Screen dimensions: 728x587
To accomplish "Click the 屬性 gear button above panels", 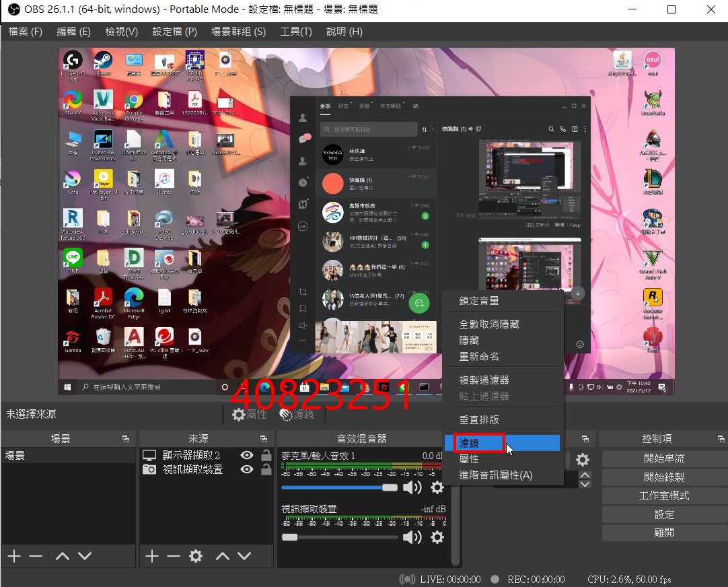I will click(250, 414).
